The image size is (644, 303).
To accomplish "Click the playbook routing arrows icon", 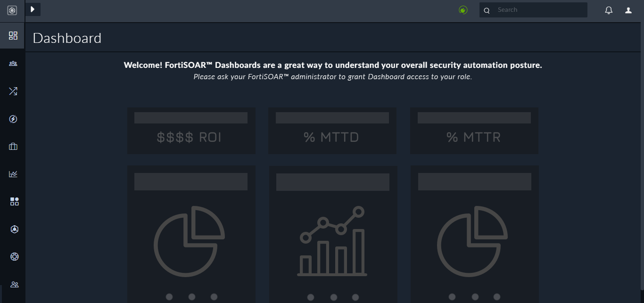I will pyautogui.click(x=13, y=91).
